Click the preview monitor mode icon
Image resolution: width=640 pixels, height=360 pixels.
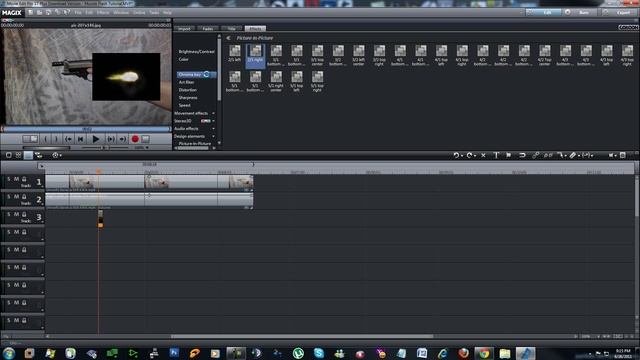[30, 139]
